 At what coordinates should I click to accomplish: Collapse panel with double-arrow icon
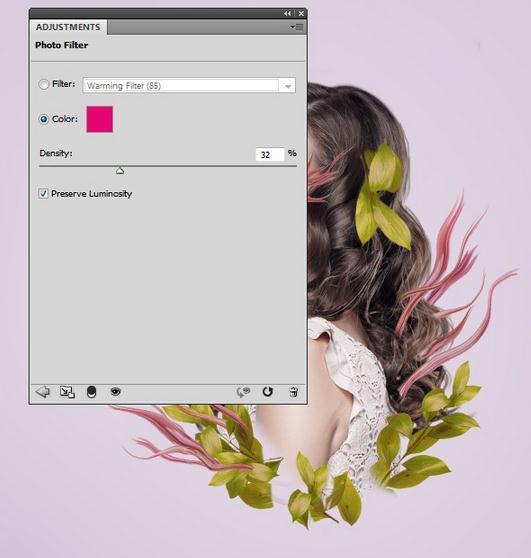[x=287, y=13]
